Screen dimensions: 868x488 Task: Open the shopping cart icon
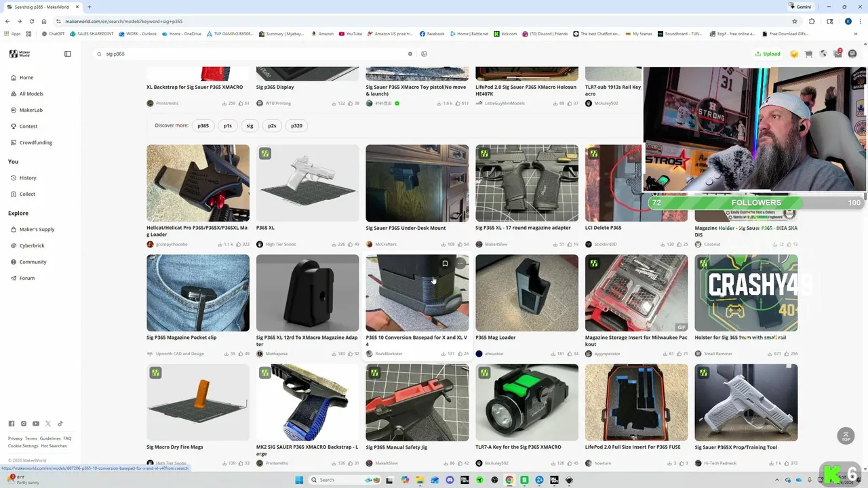point(808,54)
